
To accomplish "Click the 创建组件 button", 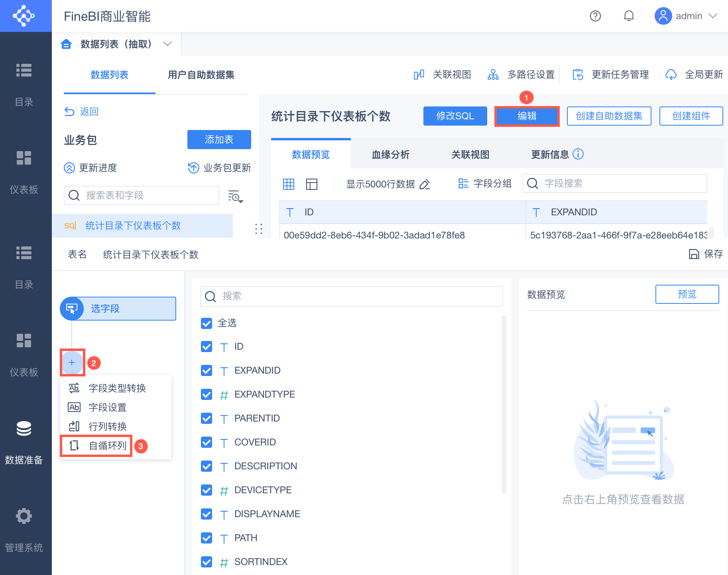I will coord(691,116).
